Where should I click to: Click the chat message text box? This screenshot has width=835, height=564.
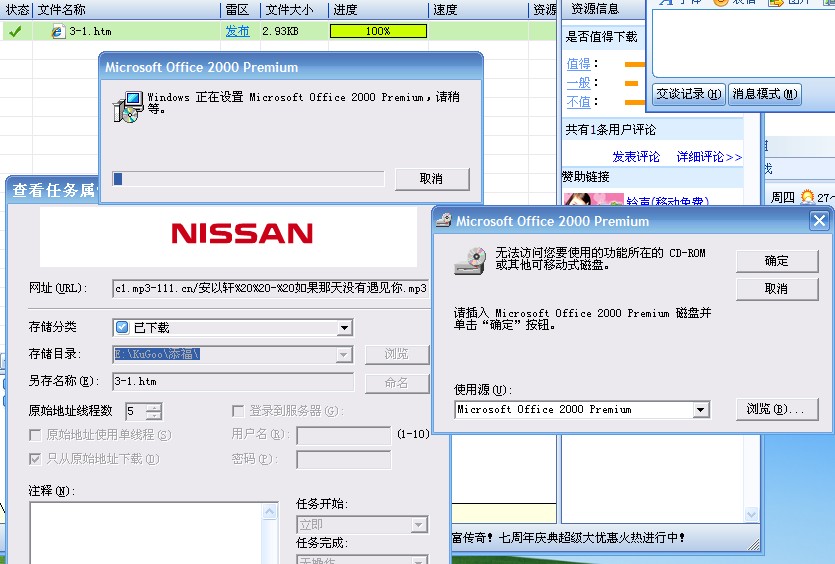pyautogui.click(x=743, y=43)
